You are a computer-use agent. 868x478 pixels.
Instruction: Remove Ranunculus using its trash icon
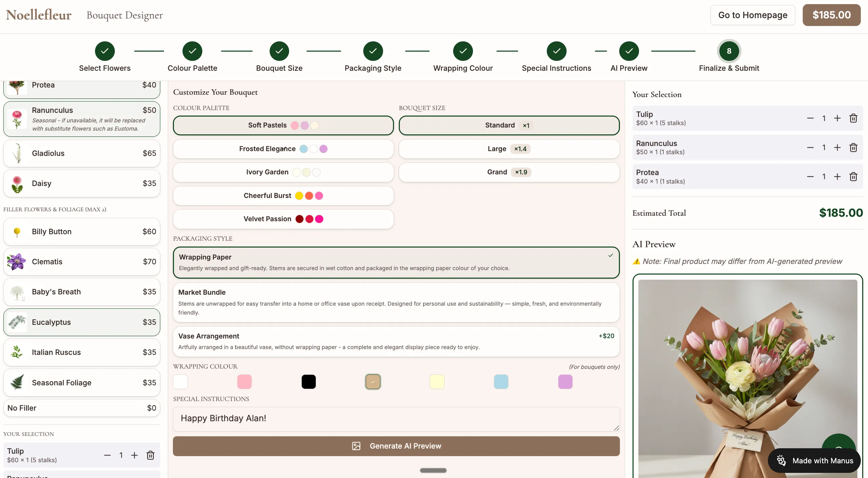pyautogui.click(x=853, y=147)
